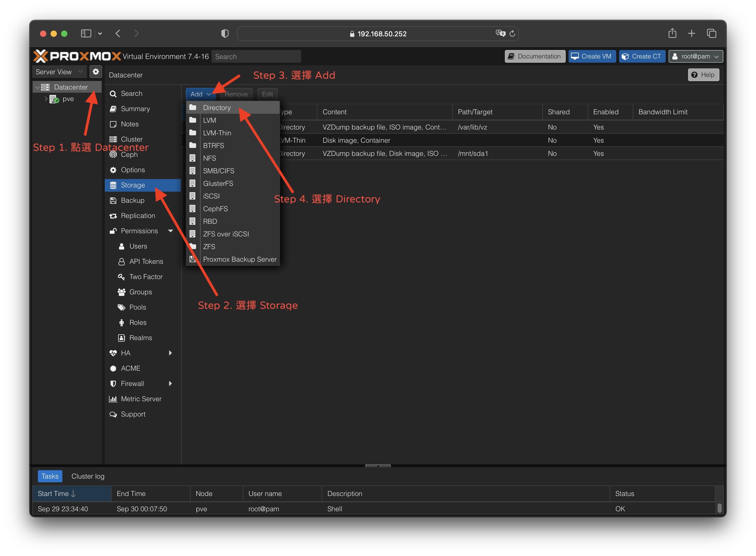
Task: Choose NFS in the storage type menu
Action: pyautogui.click(x=209, y=158)
